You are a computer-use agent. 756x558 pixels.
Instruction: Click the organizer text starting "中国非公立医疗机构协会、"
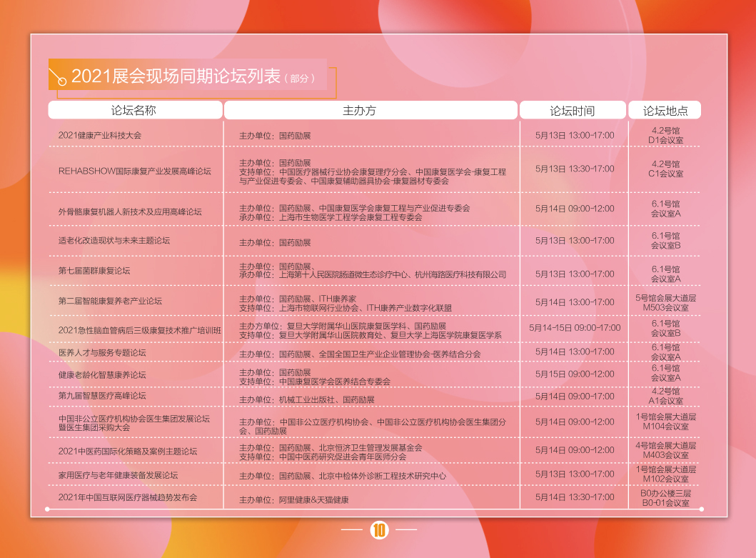[373, 427]
